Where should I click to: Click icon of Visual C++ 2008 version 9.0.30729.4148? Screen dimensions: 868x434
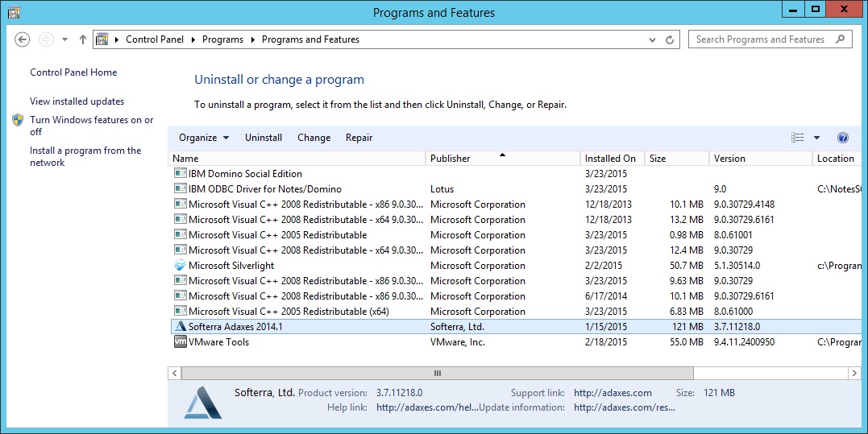click(x=180, y=204)
